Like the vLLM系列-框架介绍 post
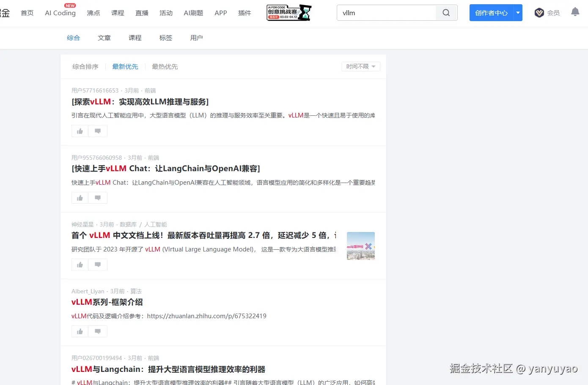This screenshot has width=588, height=385. click(x=80, y=331)
